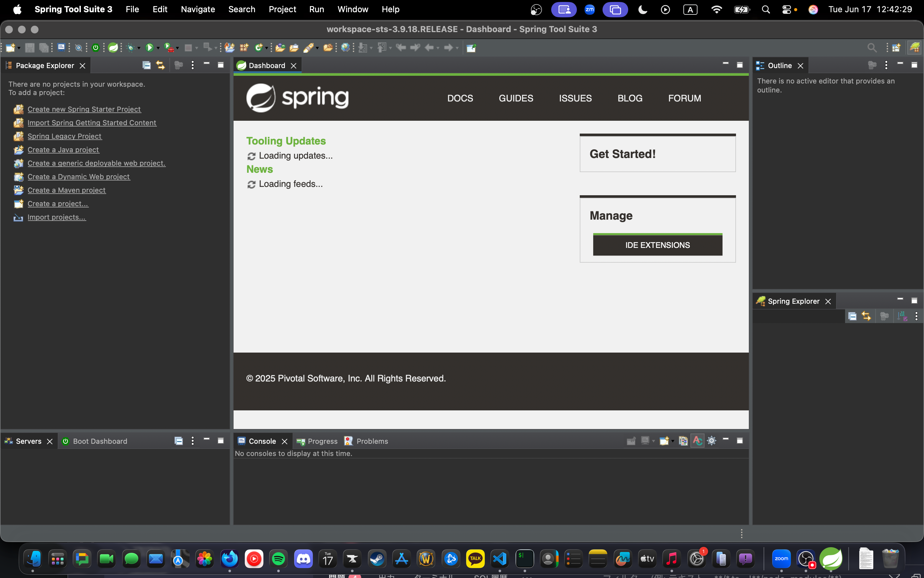Click Import projects... link
The height and width of the screenshot is (578, 924).
point(56,217)
